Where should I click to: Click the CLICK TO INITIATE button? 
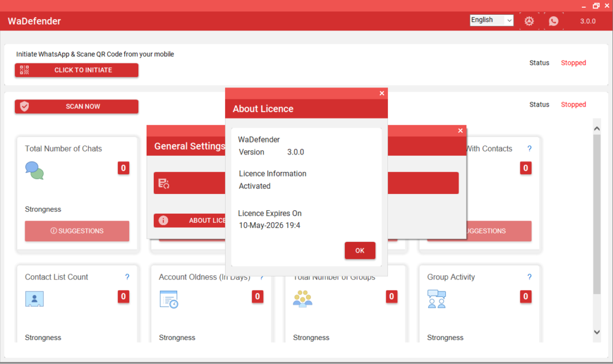pyautogui.click(x=77, y=70)
